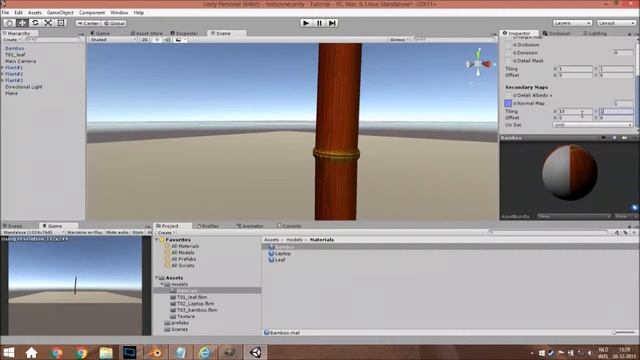640x360 pixels.
Task: Toggle Mute audio in Game view
Action: tap(117, 232)
